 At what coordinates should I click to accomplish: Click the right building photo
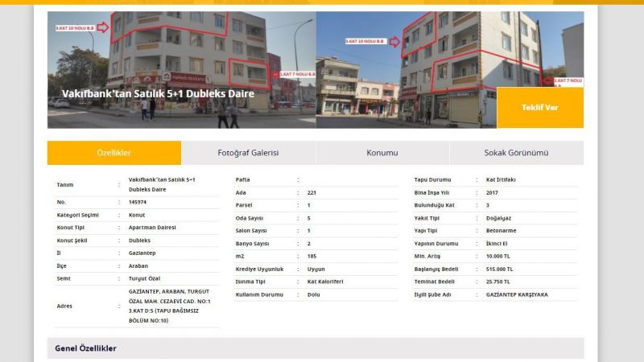point(450,70)
